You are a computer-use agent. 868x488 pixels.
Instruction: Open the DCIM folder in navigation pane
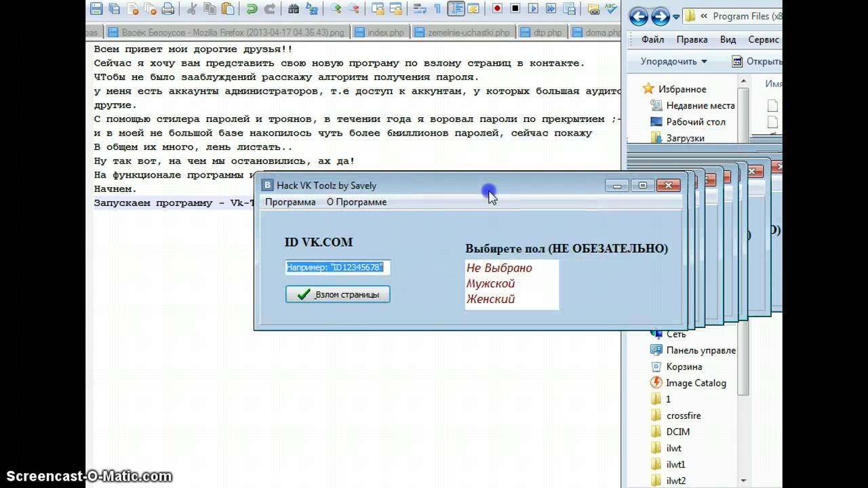pos(670,432)
